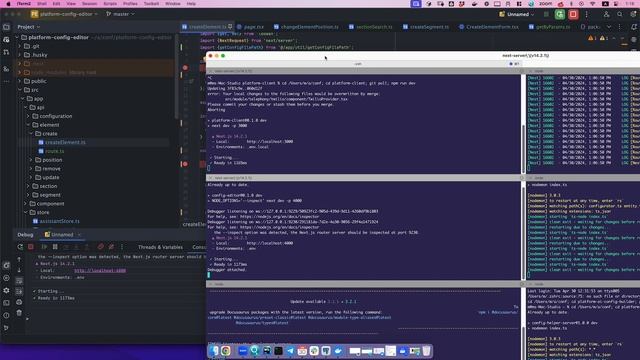
Task: Open the Notifications bell icon
Action: point(634,27)
